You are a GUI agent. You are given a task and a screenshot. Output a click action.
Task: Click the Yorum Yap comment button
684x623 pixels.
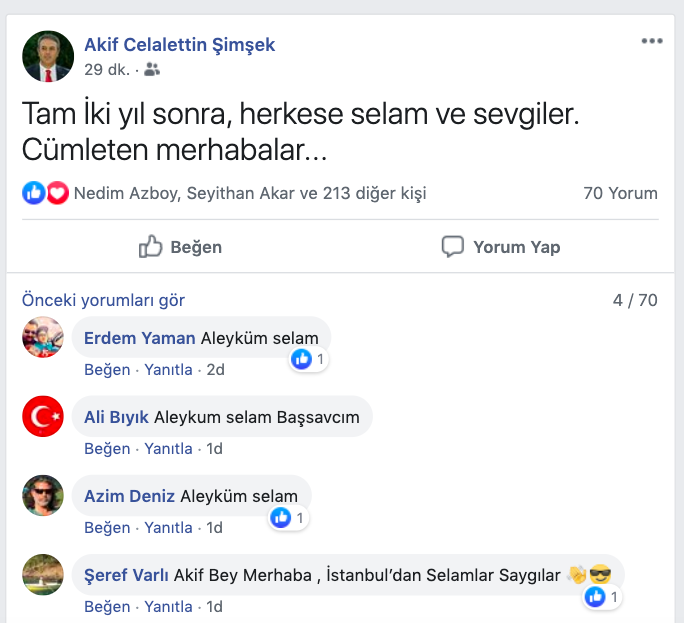pyautogui.click(x=501, y=247)
